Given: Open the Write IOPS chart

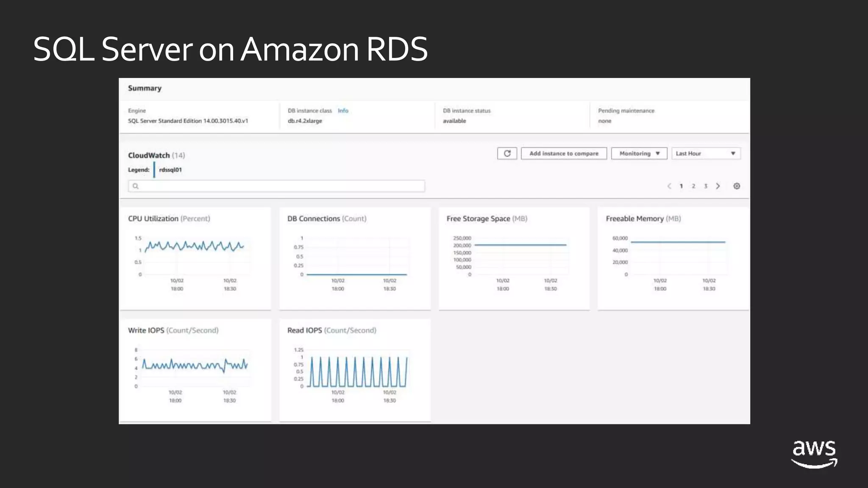Looking at the screenshot, I should (195, 370).
